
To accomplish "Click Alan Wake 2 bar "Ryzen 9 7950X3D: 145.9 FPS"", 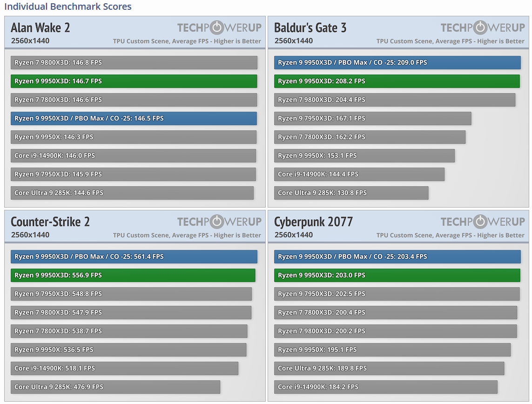I will [133, 175].
